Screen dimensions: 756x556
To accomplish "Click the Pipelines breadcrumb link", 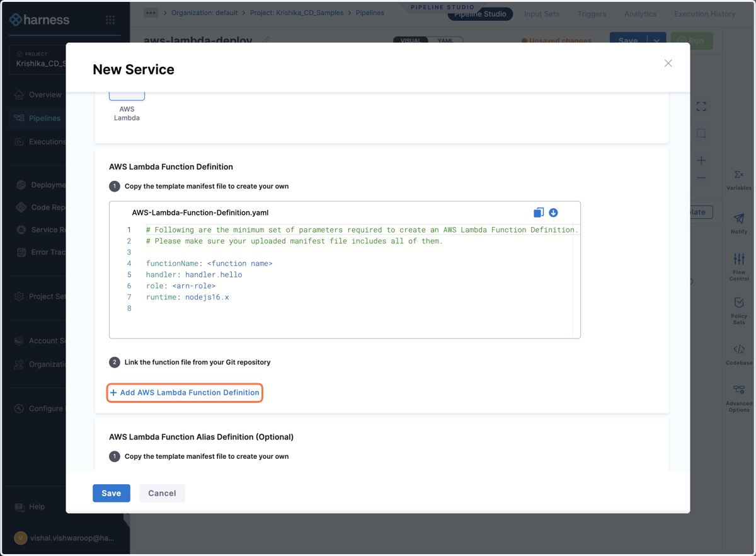I will (x=370, y=13).
